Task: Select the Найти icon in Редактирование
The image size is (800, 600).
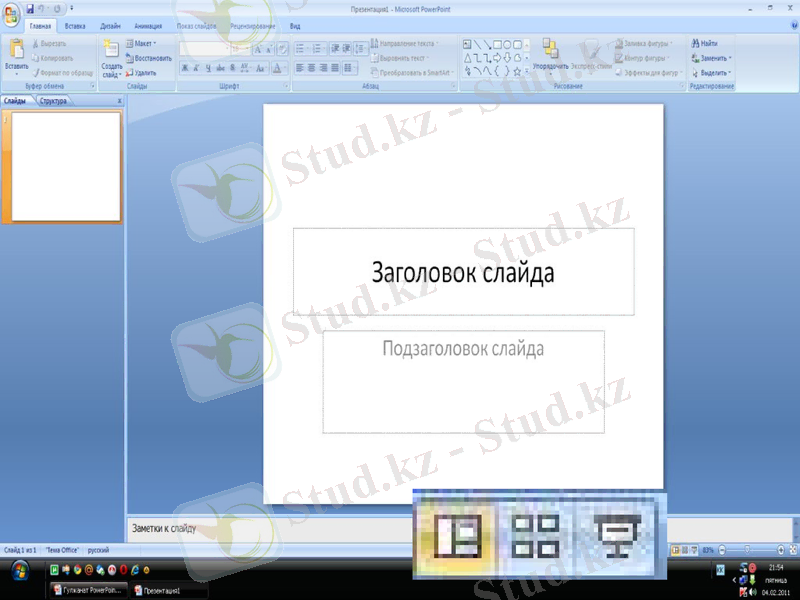Action: [x=705, y=42]
